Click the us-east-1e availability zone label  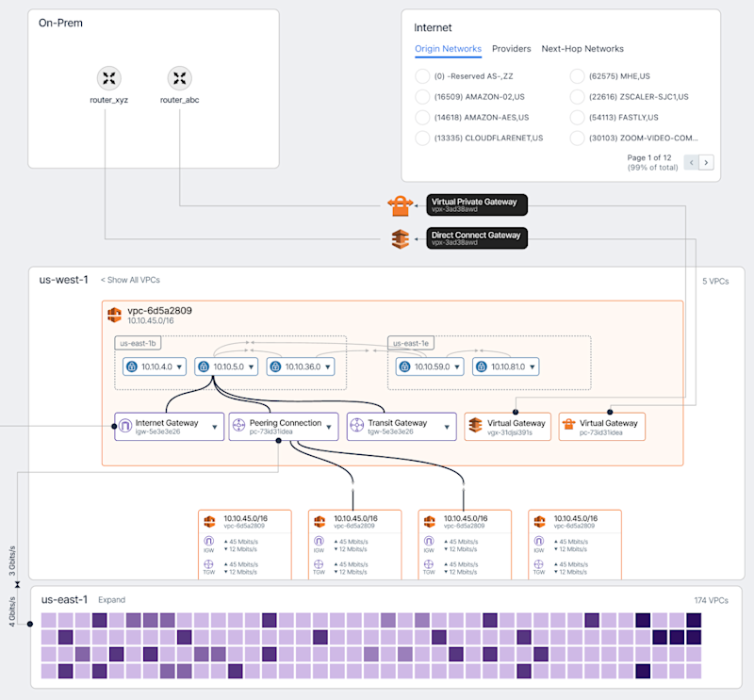[x=411, y=343]
